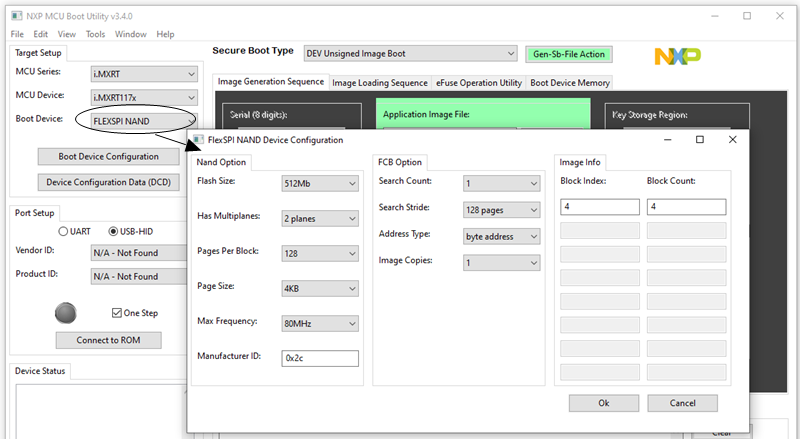Click the gray connection status LED indicator
This screenshot has height=439, width=800.
(x=65, y=312)
